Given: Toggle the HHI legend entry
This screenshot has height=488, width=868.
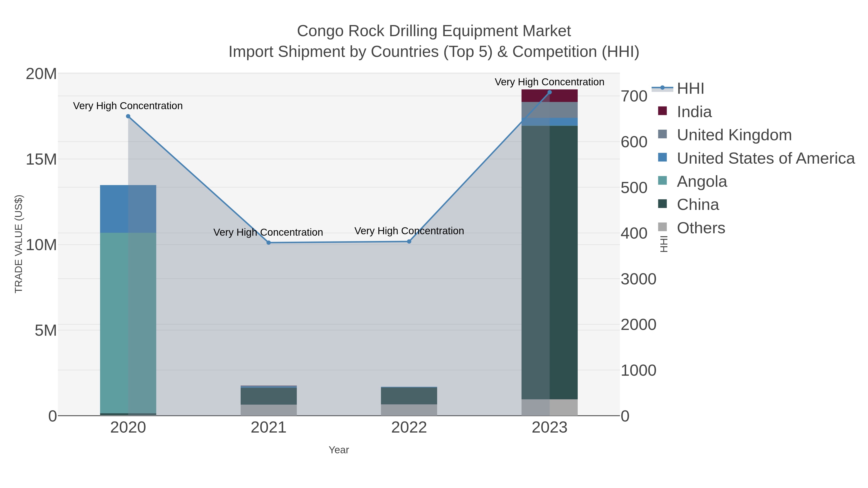Looking at the screenshot, I should click(x=678, y=89).
